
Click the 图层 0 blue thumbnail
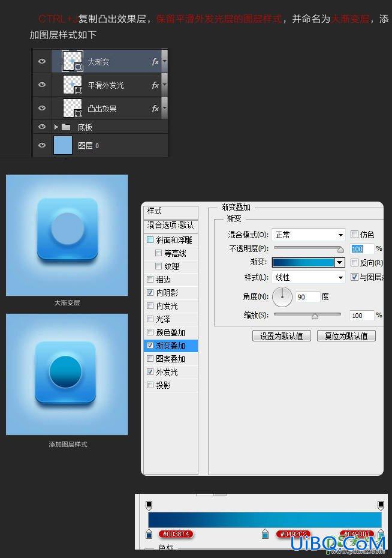63,145
